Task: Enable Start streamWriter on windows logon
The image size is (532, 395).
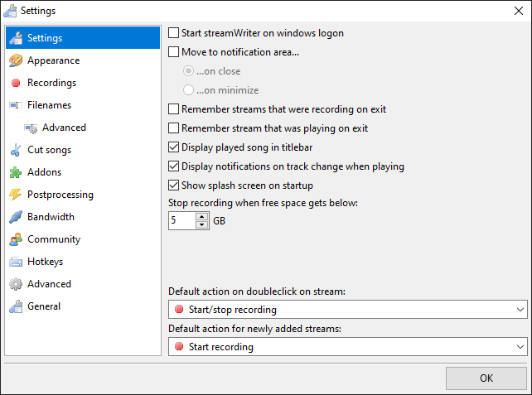Action: click(x=173, y=33)
